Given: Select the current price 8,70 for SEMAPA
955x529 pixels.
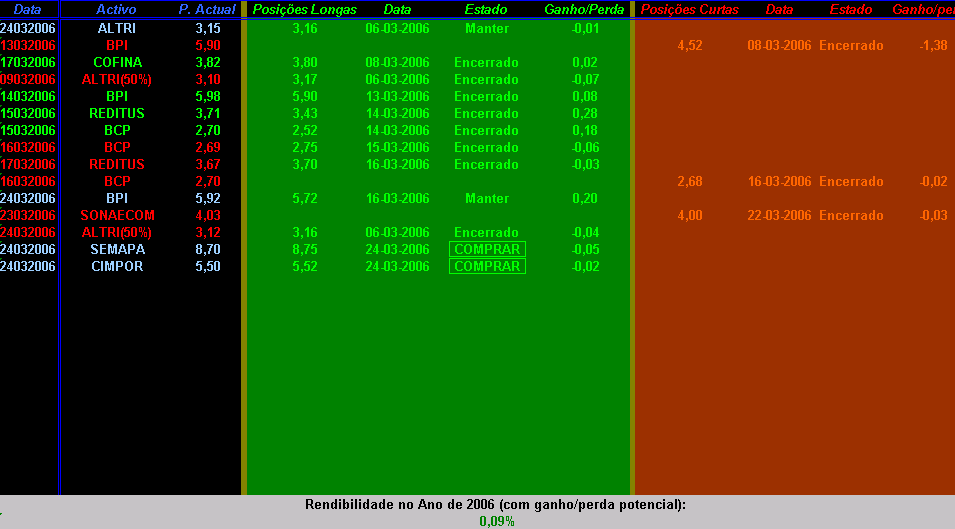Looking at the screenshot, I should (208, 249).
